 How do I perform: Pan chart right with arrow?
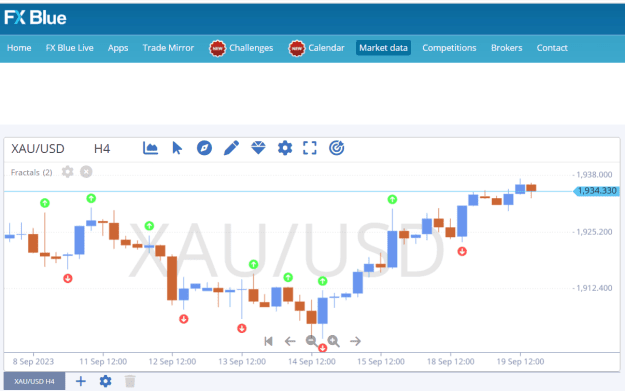355,341
